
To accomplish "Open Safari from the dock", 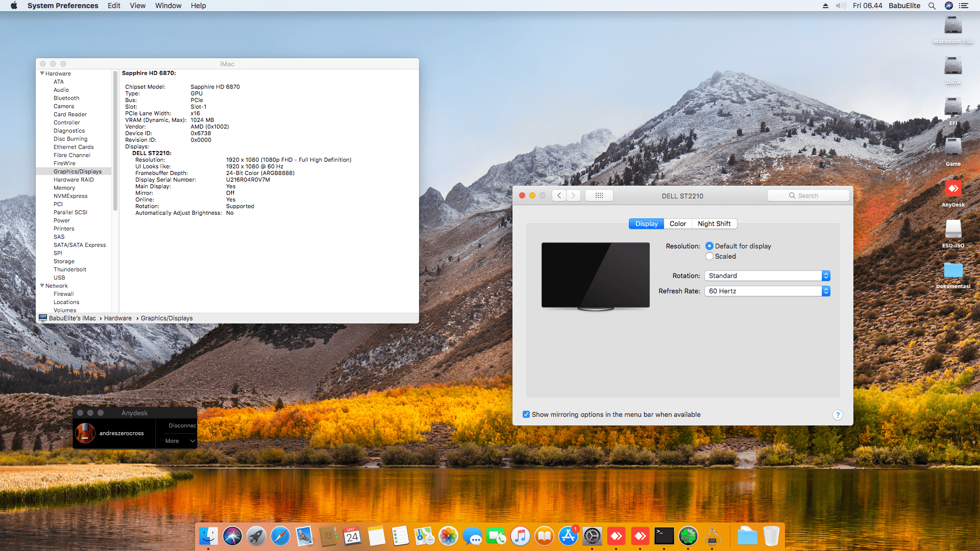I will coord(280,536).
